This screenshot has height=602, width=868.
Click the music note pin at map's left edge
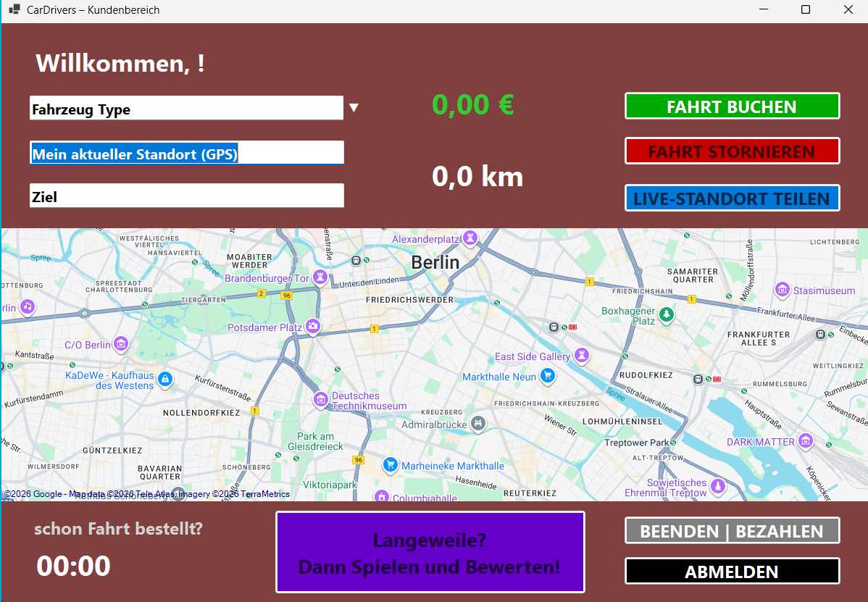coord(27,306)
